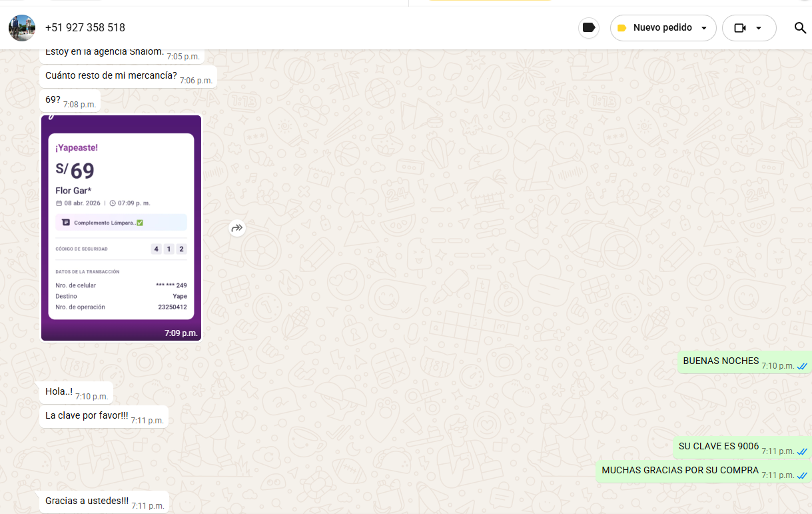This screenshot has width=812, height=514.
Task: Click blue double-check on "SU CLAVE ES 9006"
Action: [x=802, y=451]
